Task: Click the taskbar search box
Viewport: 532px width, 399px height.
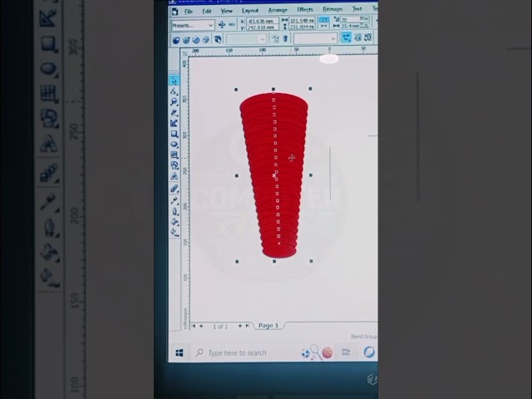Action: [x=244, y=352]
